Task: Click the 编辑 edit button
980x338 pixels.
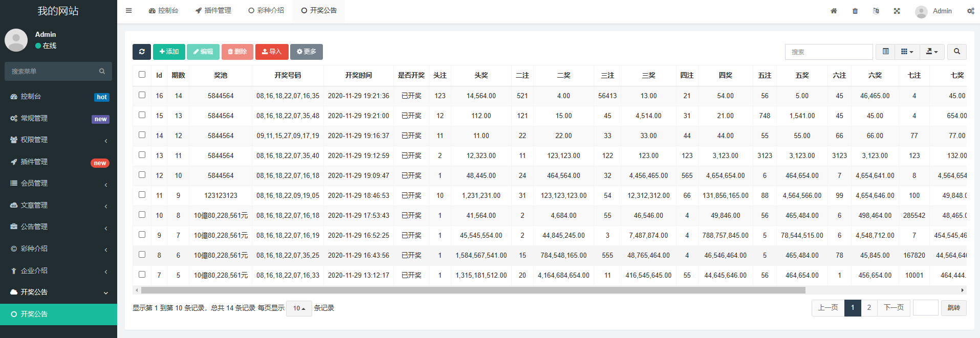Action: pyautogui.click(x=203, y=52)
